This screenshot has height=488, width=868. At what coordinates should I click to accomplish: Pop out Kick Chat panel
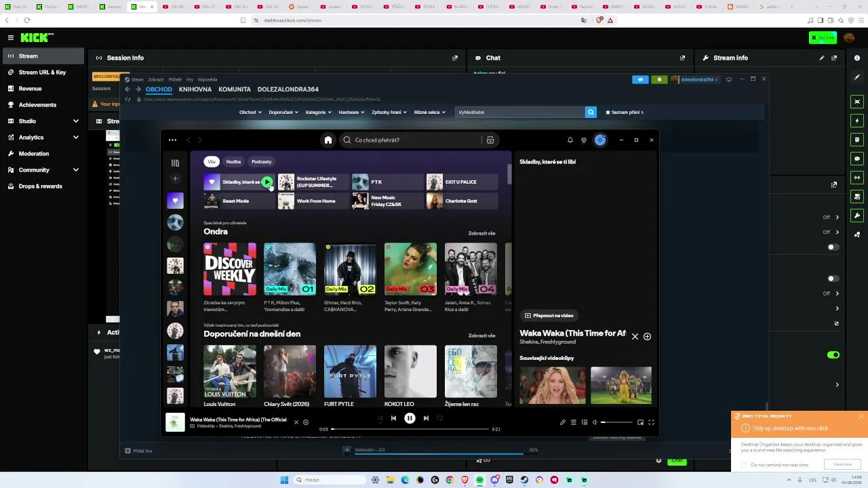tap(682, 58)
